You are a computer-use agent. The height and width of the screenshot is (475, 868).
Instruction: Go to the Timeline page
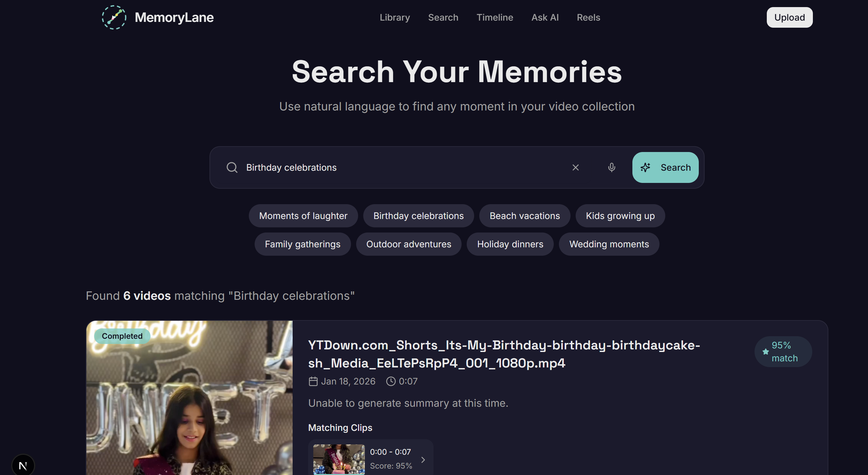click(x=494, y=17)
